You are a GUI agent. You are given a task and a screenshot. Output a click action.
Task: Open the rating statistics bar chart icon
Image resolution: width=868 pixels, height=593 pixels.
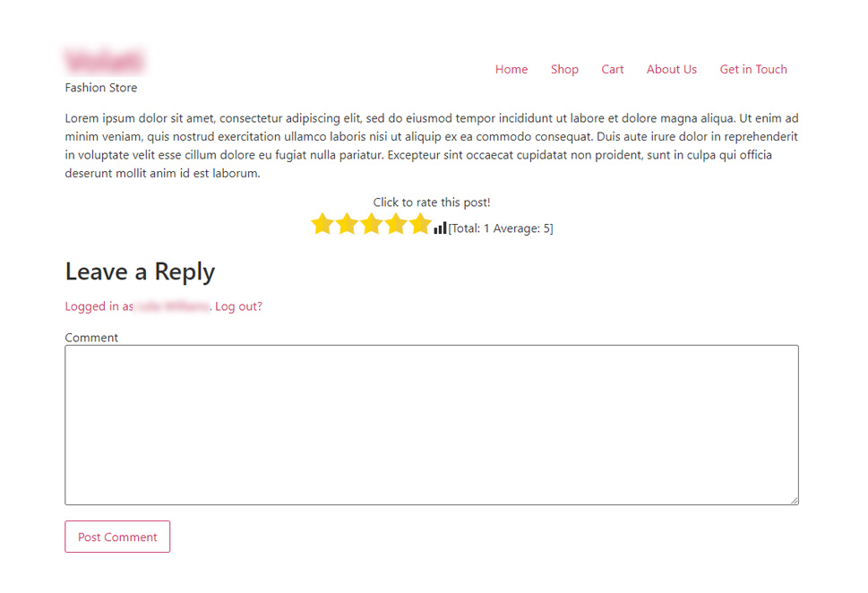point(440,228)
